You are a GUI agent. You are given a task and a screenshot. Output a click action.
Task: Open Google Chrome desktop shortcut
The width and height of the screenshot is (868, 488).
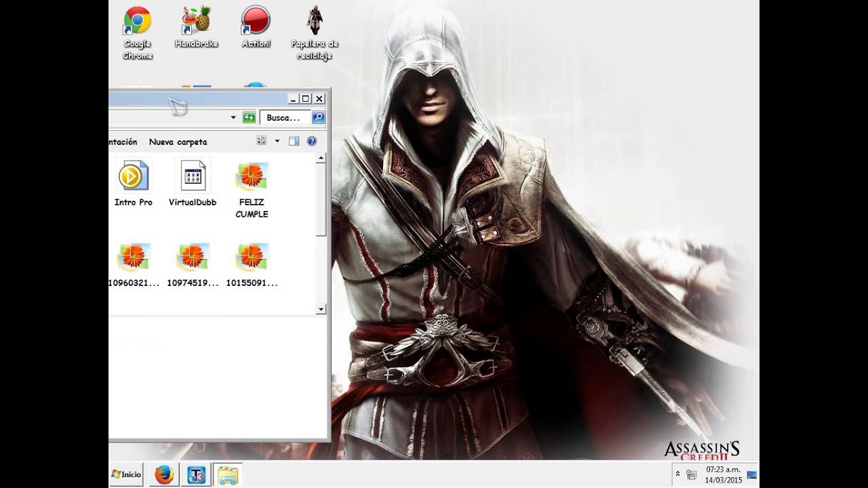pyautogui.click(x=137, y=33)
